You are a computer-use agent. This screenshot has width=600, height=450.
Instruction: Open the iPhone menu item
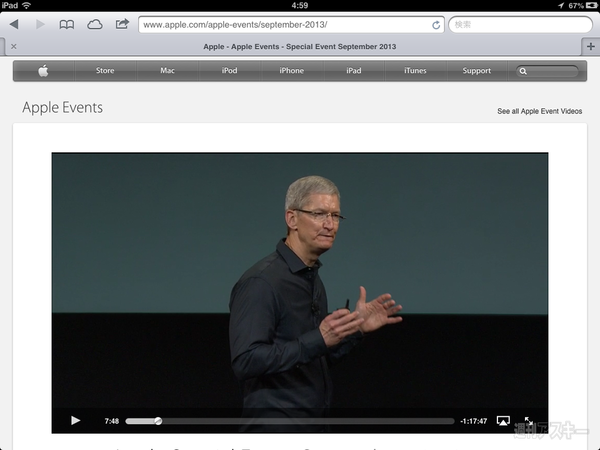tap(292, 71)
